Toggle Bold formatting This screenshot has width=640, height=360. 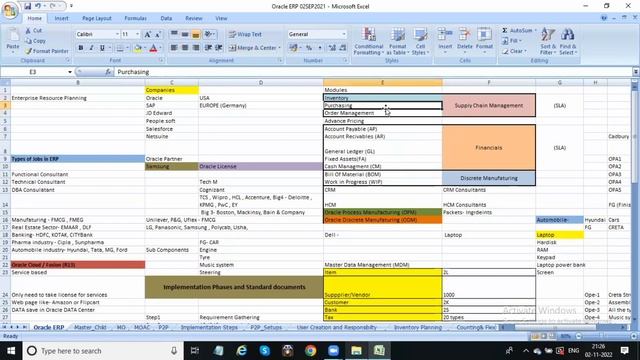click(x=81, y=48)
